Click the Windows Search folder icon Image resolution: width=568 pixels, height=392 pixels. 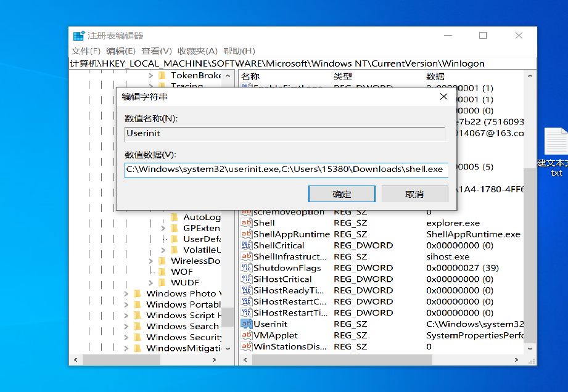coord(138,326)
